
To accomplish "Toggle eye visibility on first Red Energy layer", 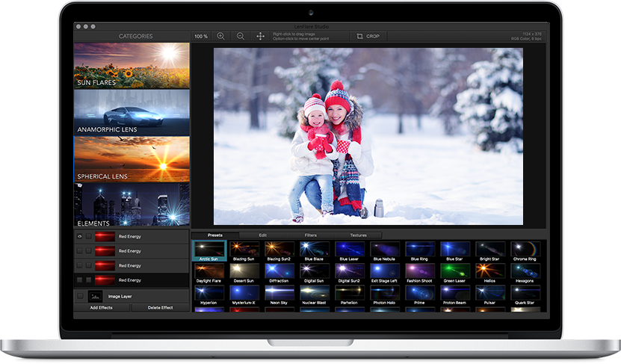I will coord(79,236).
